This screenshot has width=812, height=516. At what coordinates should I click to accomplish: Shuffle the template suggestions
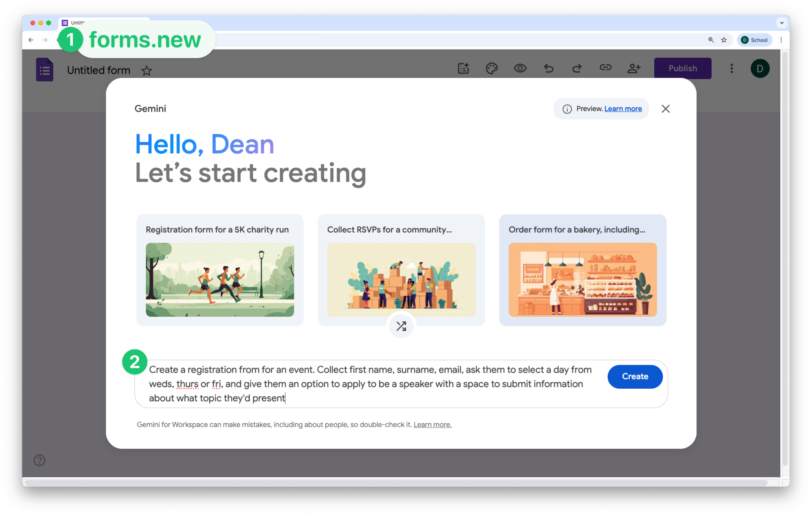[401, 326]
